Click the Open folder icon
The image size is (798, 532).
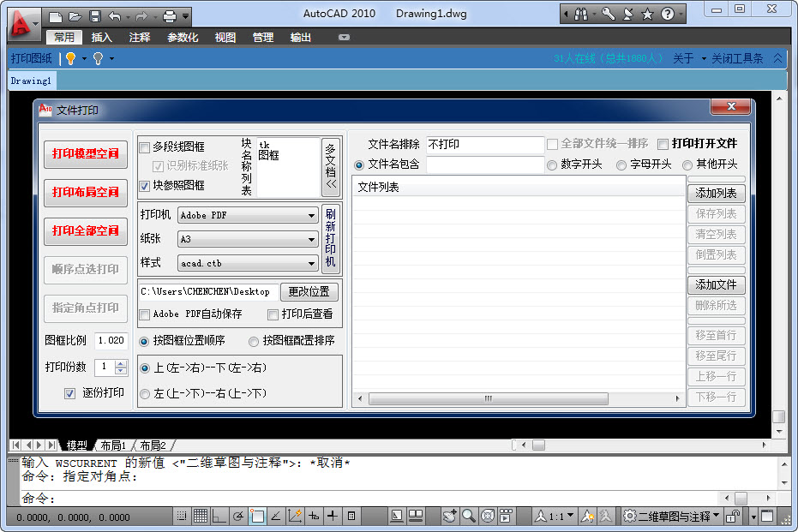click(x=75, y=17)
